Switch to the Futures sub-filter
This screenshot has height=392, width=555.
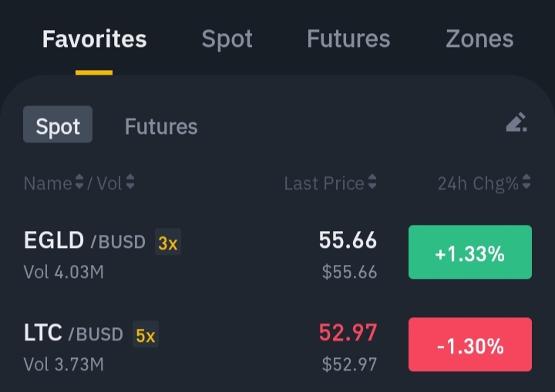click(x=161, y=126)
